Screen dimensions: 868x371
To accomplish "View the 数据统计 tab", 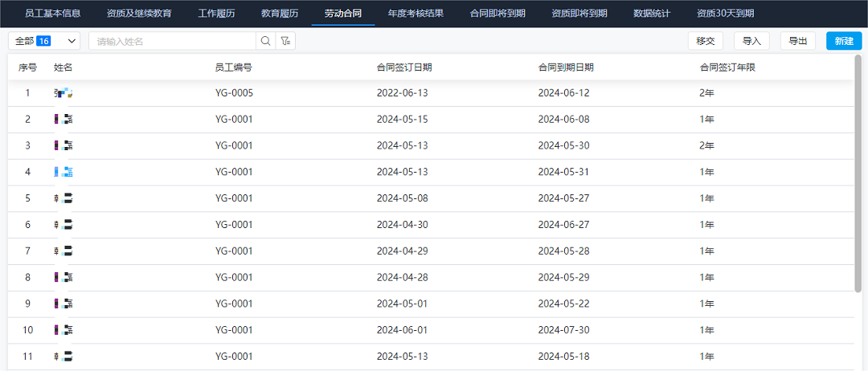I will pos(652,14).
